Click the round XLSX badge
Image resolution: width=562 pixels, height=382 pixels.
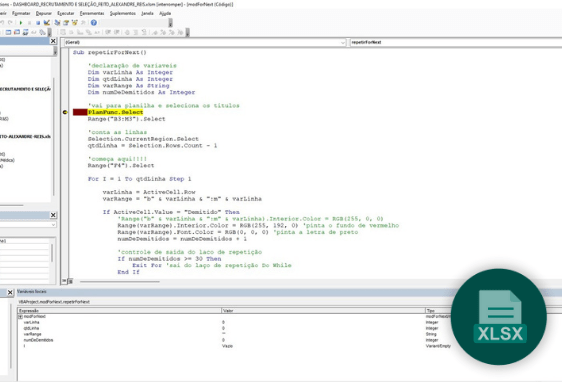click(499, 317)
